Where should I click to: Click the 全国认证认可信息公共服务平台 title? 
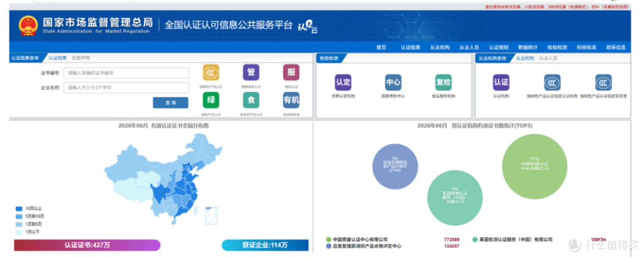(x=229, y=26)
